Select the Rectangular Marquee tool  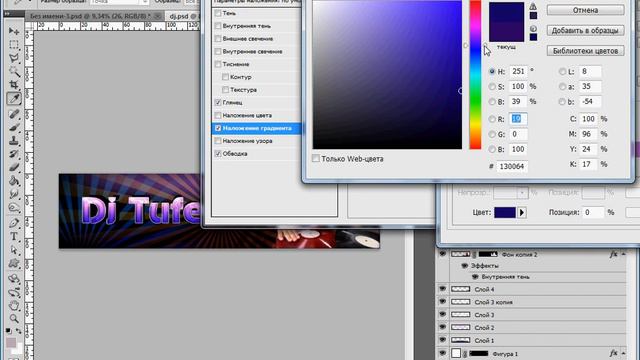click(x=13, y=44)
